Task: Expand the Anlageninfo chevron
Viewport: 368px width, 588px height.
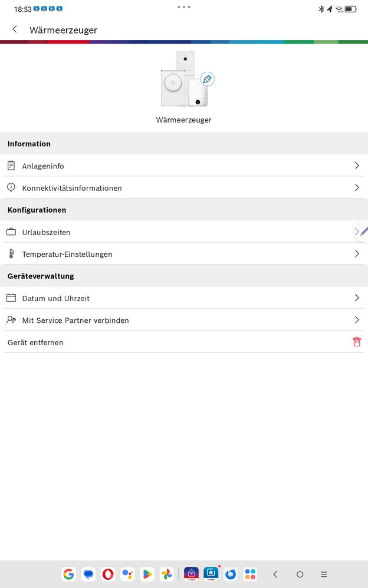Action: point(357,166)
